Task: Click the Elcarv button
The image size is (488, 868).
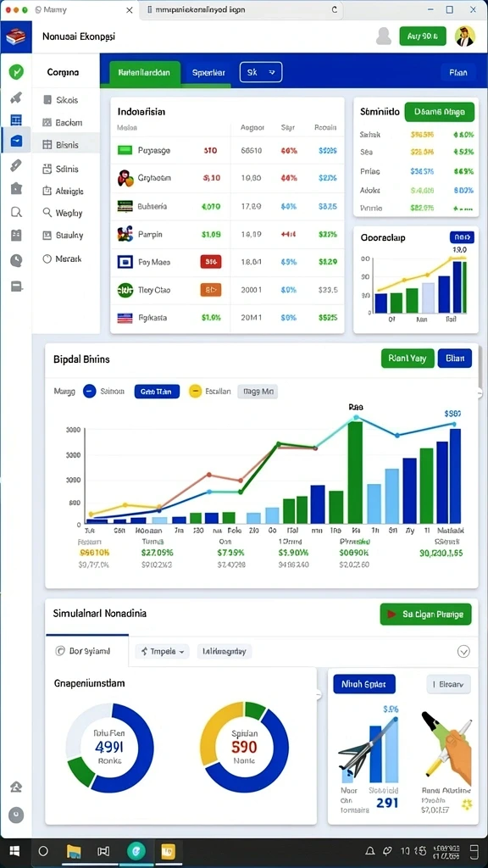Action: tap(449, 684)
